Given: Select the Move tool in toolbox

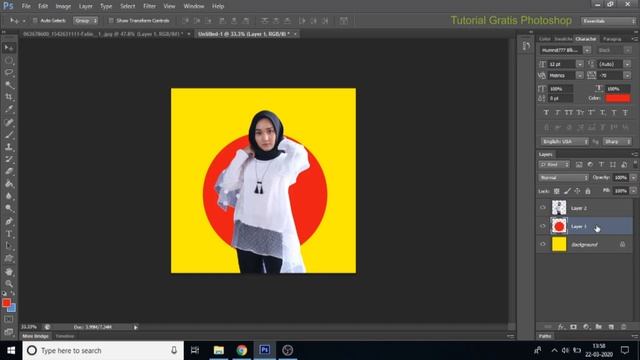Looking at the screenshot, I should pos(9,48).
